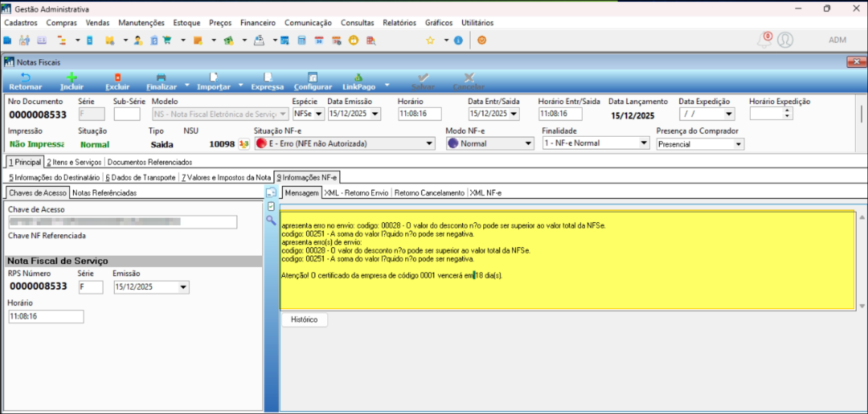
Task: Expand the Situação NF-e dropdown
Action: click(429, 144)
